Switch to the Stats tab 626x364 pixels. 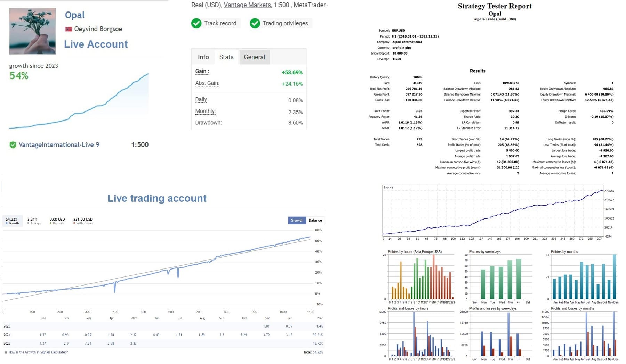click(x=226, y=57)
